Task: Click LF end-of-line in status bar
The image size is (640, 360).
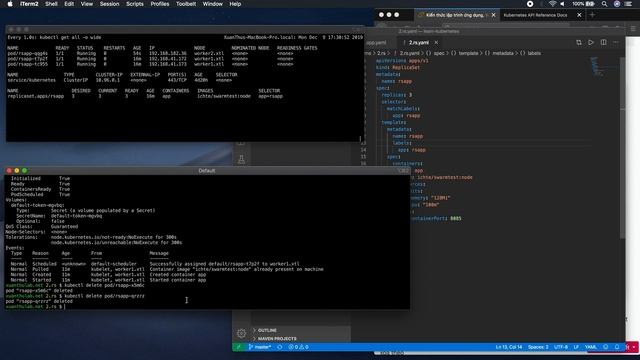Action: click(x=576, y=347)
